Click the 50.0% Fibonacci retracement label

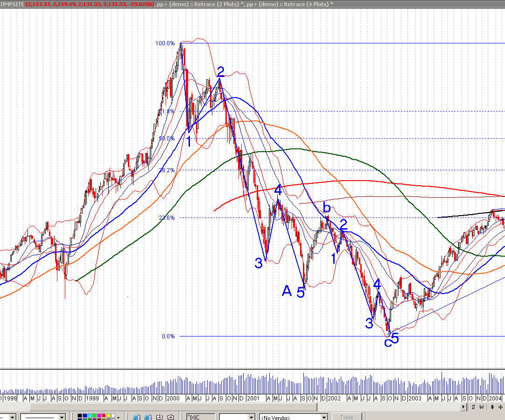[x=167, y=139]
